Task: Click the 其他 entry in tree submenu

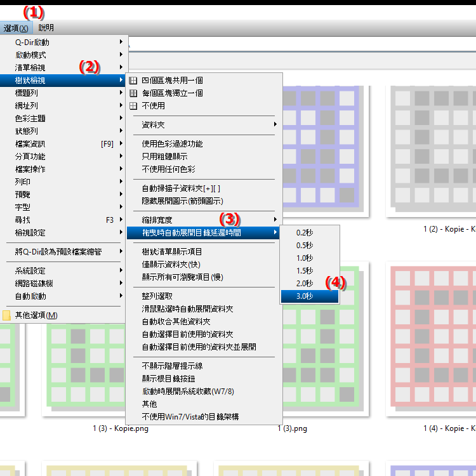Action: click(204, 404)
